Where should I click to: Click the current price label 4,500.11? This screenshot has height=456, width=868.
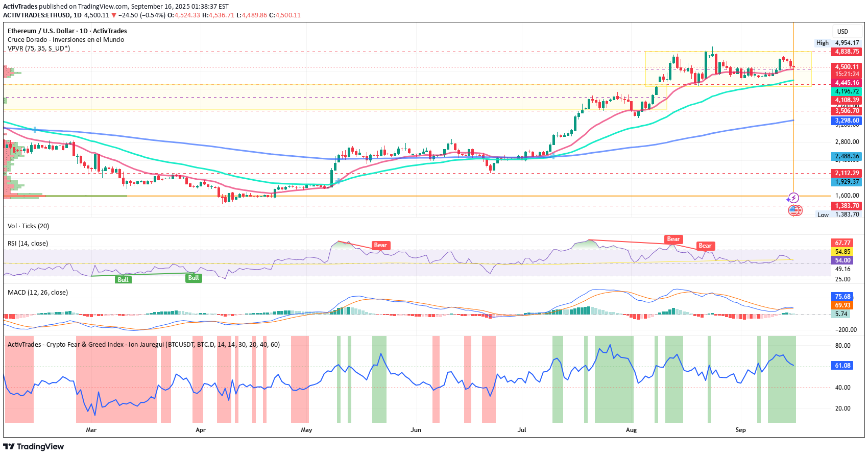coord(847,67)
